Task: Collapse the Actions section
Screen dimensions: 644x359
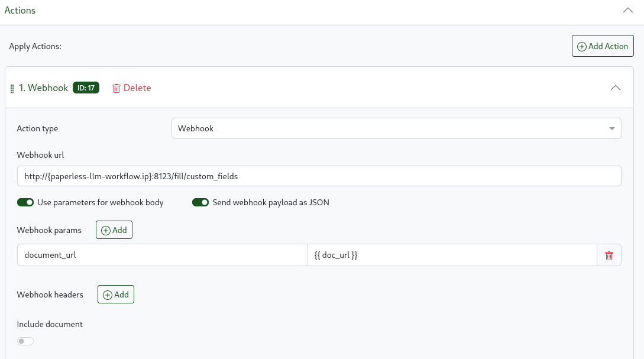Action: [627, 10]
